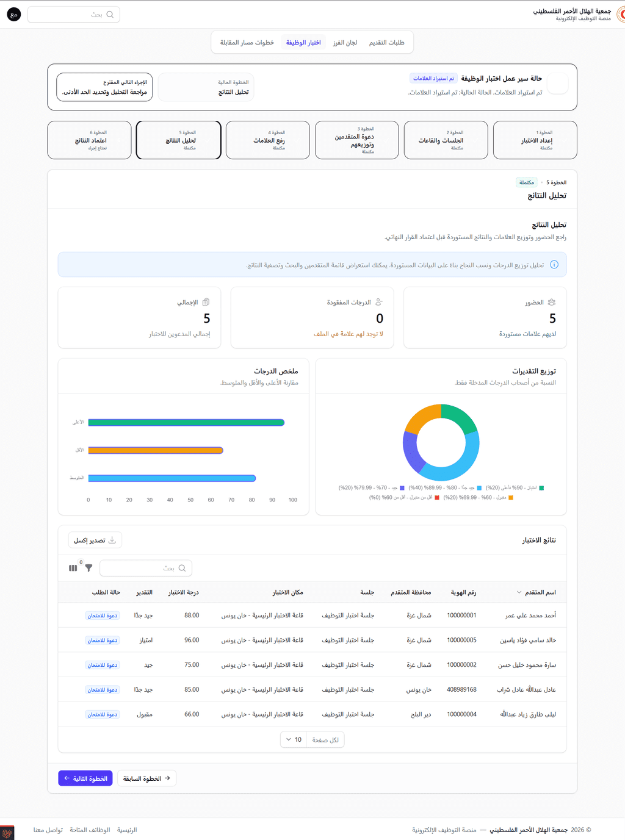Click the missing grades person icon
Screen dimensions: 625x840
379,302
